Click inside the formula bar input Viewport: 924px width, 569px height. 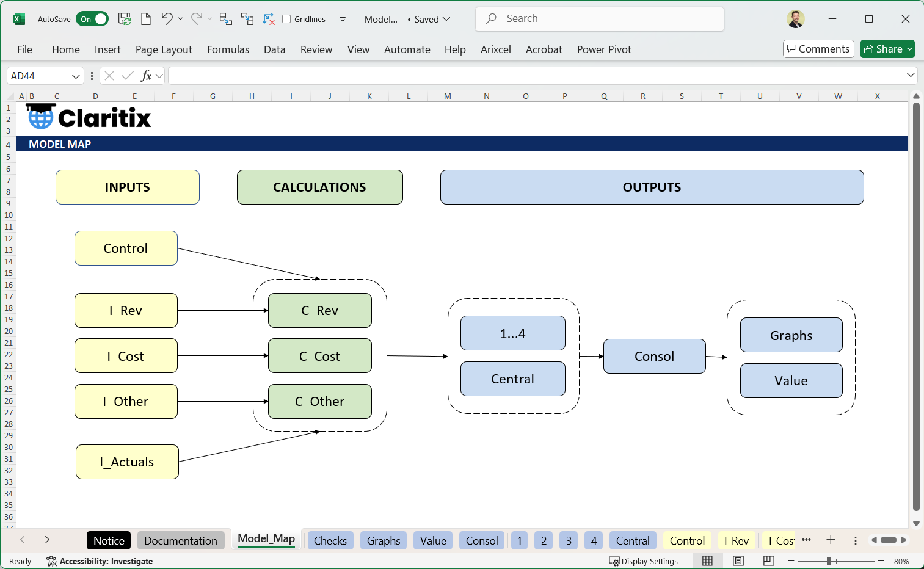tap(536, 76)
